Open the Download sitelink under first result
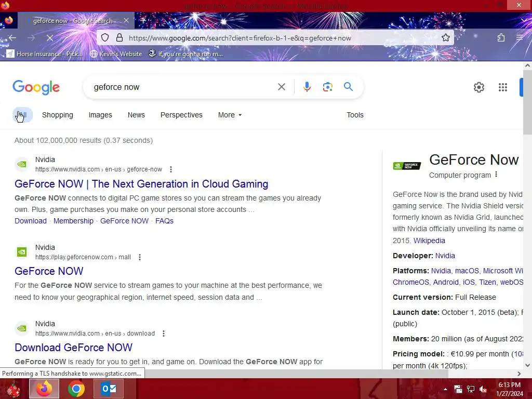532x399 pixels. click(x=31, y=220)
